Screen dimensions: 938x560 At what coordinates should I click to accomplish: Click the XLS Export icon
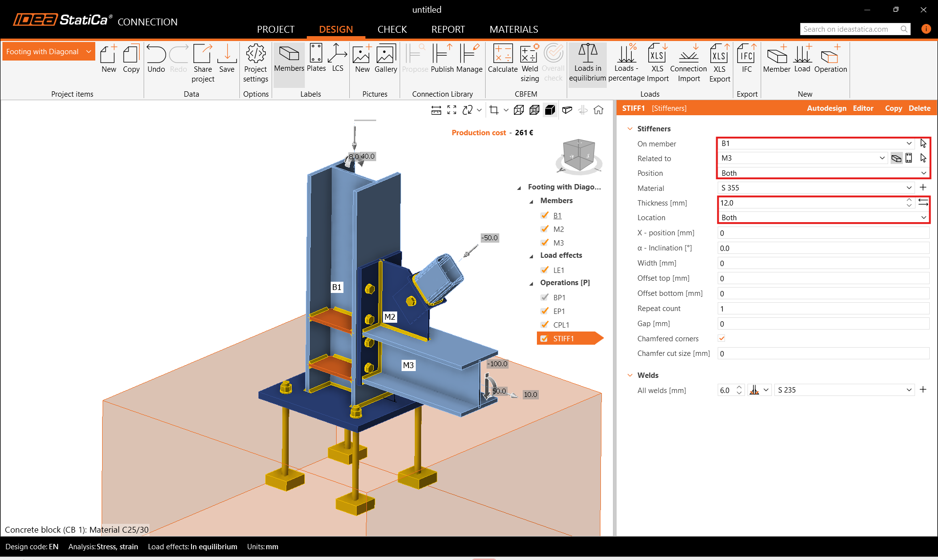(x=720, y=63)
